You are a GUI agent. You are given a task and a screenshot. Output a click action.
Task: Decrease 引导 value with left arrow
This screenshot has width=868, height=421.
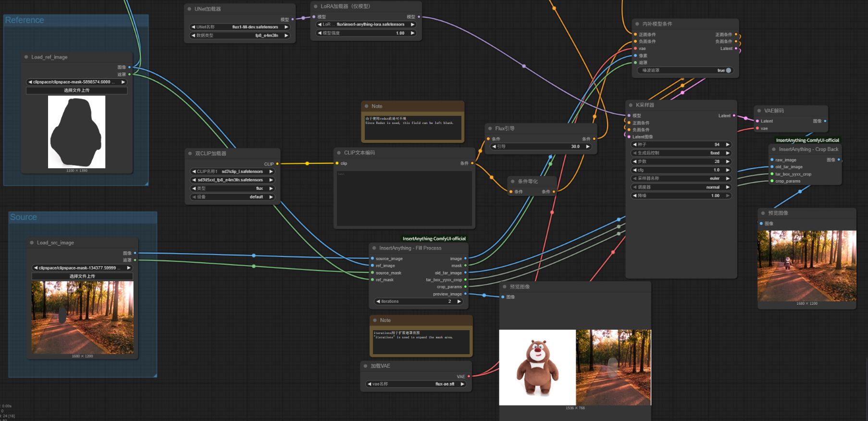tap(494, 147)
